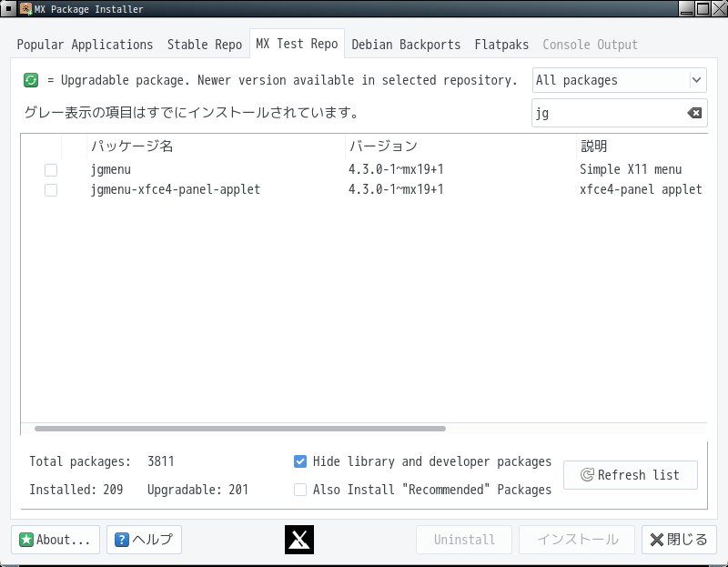This screenshot has height=567, width=728.
Task: Click the horizontal scrollbar of package list
Action: [240, 429]
